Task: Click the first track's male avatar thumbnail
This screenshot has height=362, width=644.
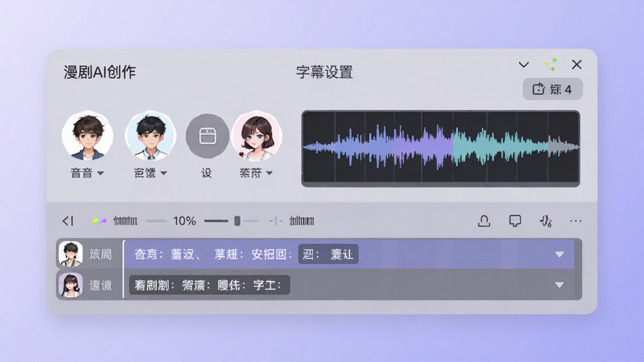Action: pyautogui.click(x=70, y=254)
